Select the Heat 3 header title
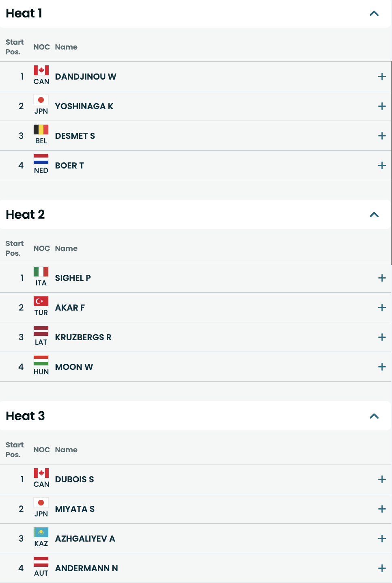This screenshot has width=392, height=583. coord(25,416)
